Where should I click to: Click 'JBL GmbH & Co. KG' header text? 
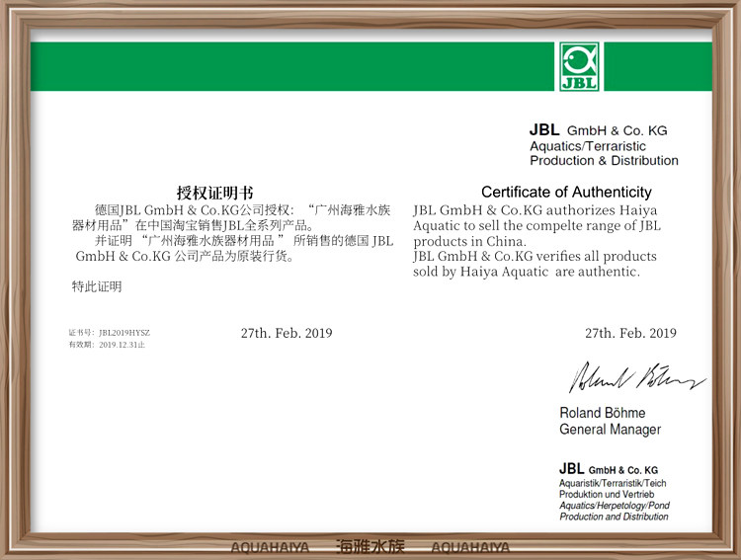pyautogui.click(x=599, y=130)
